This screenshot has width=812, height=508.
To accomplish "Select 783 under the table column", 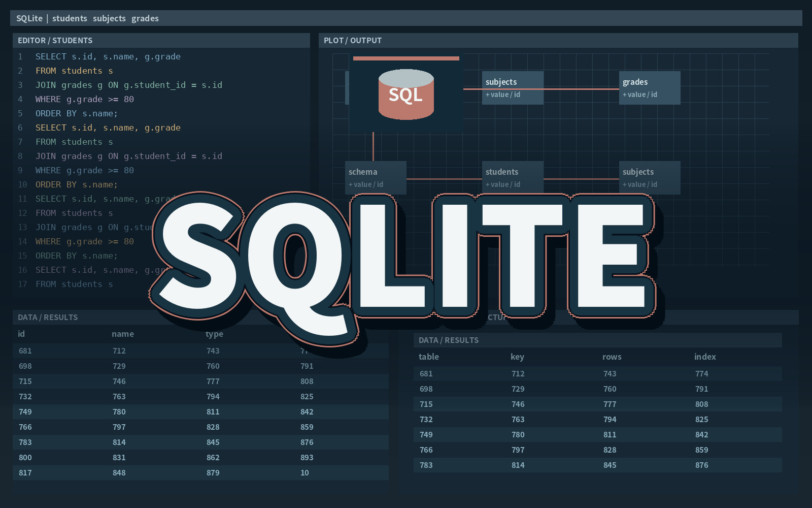I will [x=426, y=465].
